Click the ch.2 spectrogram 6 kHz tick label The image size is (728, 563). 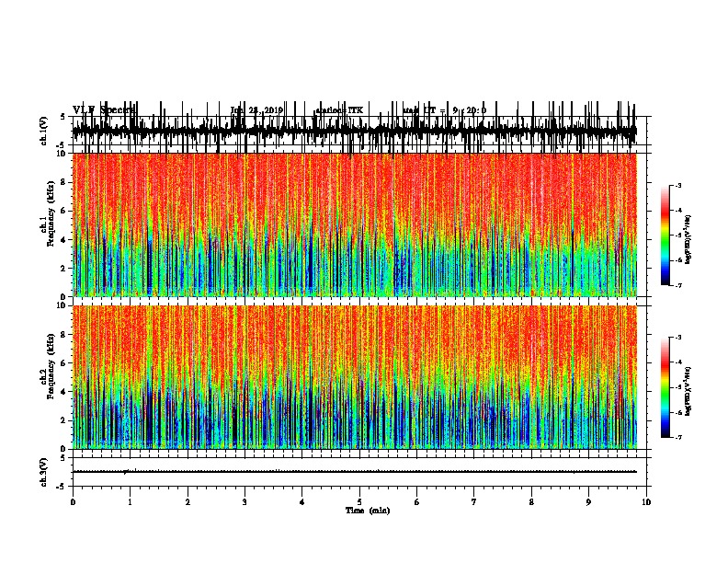click(x=64, y=363)
